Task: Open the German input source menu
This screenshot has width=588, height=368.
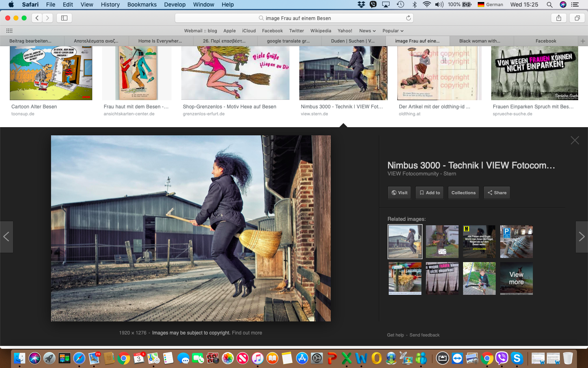Action: pos(490,4)
